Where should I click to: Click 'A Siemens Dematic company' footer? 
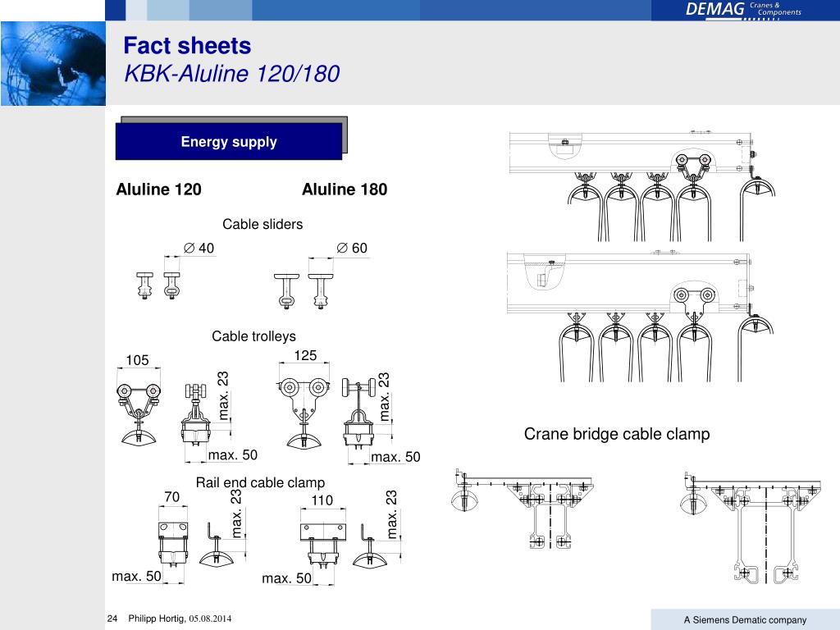pyautogui.click(x=745, y=620)
